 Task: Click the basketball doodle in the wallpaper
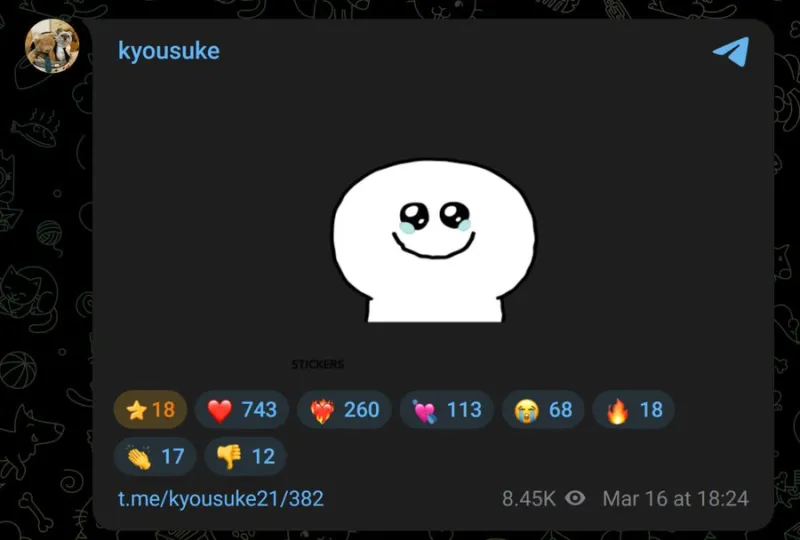point(18,369)
